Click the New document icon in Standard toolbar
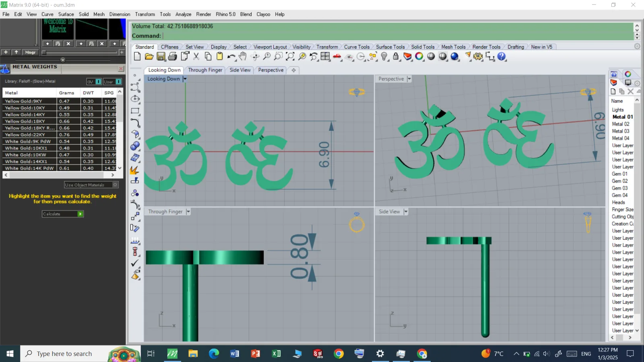644x362 pixels. click(137, 56)
